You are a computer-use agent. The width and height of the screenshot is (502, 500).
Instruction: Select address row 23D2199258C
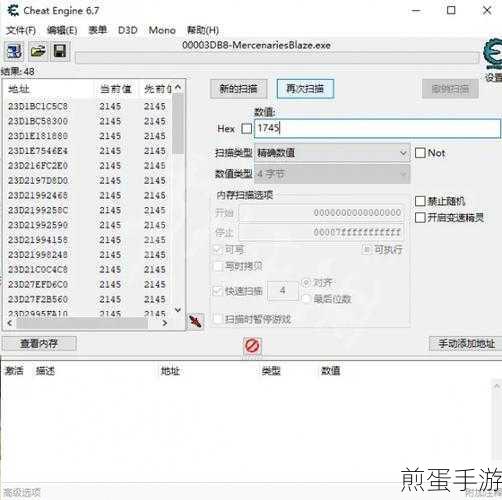click(x=88, y=210)
